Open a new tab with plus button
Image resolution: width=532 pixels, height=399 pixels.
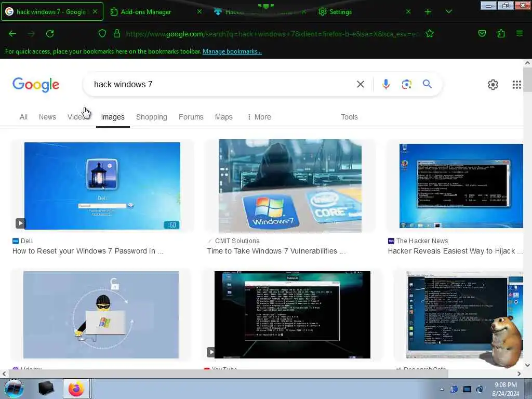428,12
